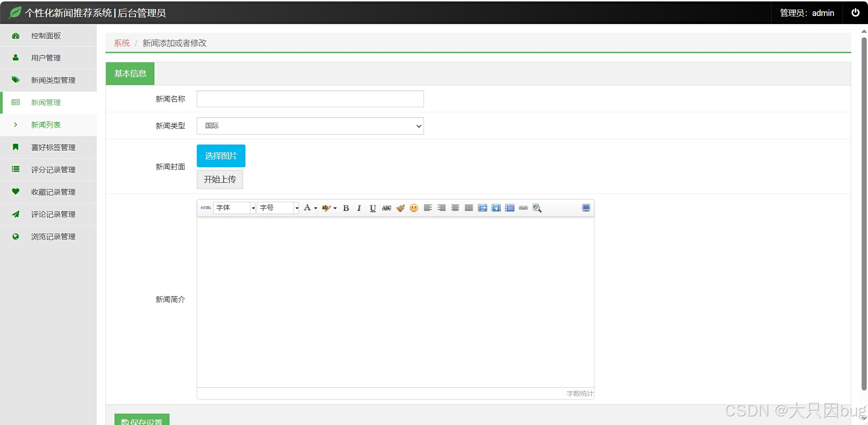This screenshot has height=425, width=868.
Task: Toggle italic formatting
Action: [359, 208]
